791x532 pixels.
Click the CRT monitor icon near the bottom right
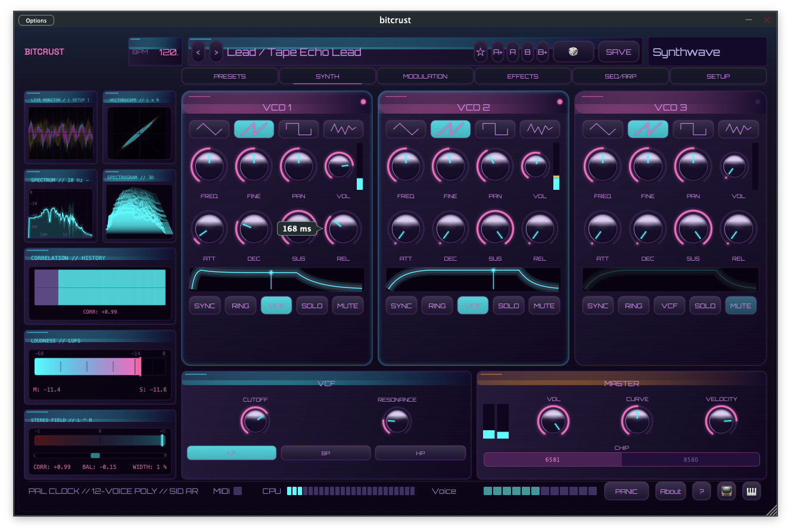725,491
